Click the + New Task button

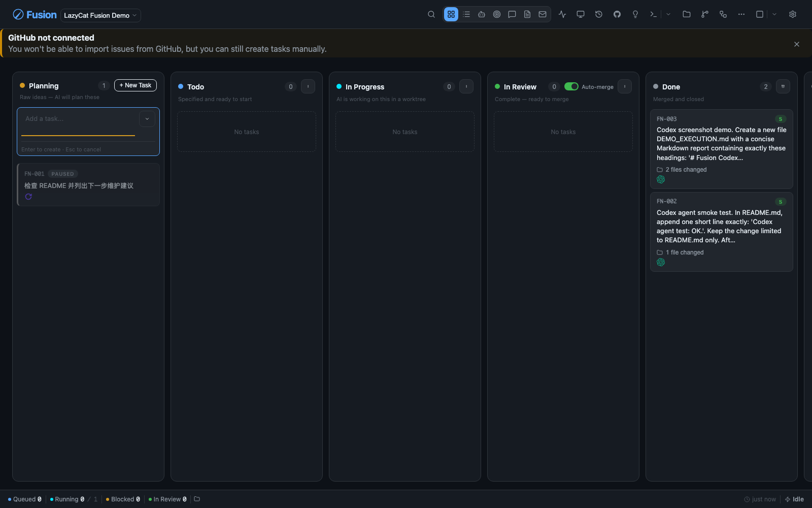(x=136, y=85)
